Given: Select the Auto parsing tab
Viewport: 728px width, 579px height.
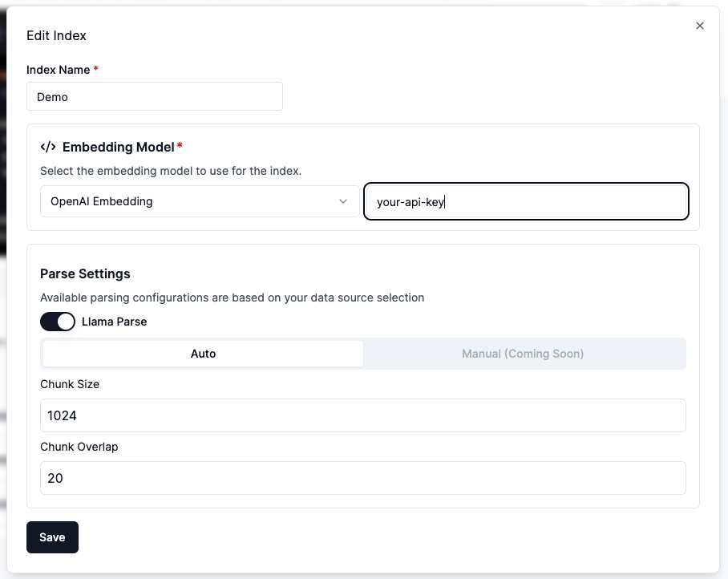Looking at the screenshot, I should click(x=203, y=354).
